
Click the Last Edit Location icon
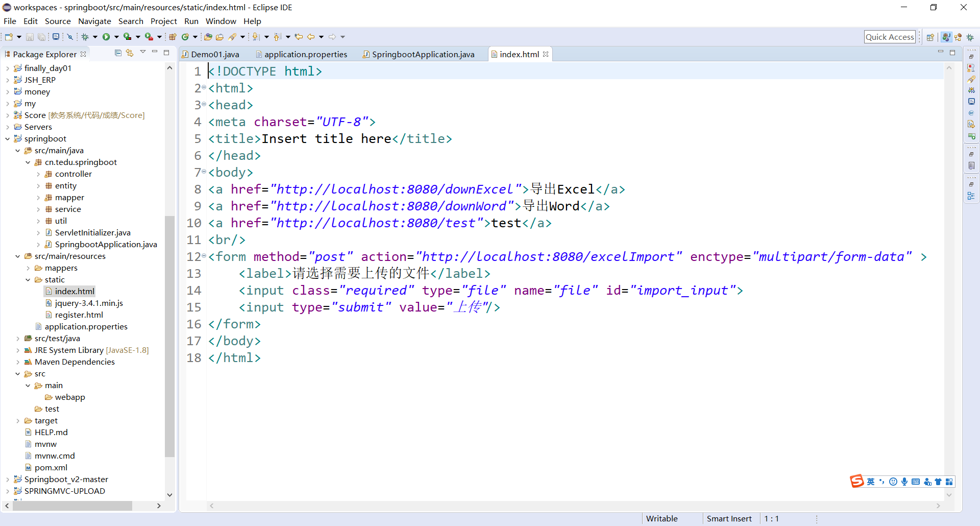point(299,37)
